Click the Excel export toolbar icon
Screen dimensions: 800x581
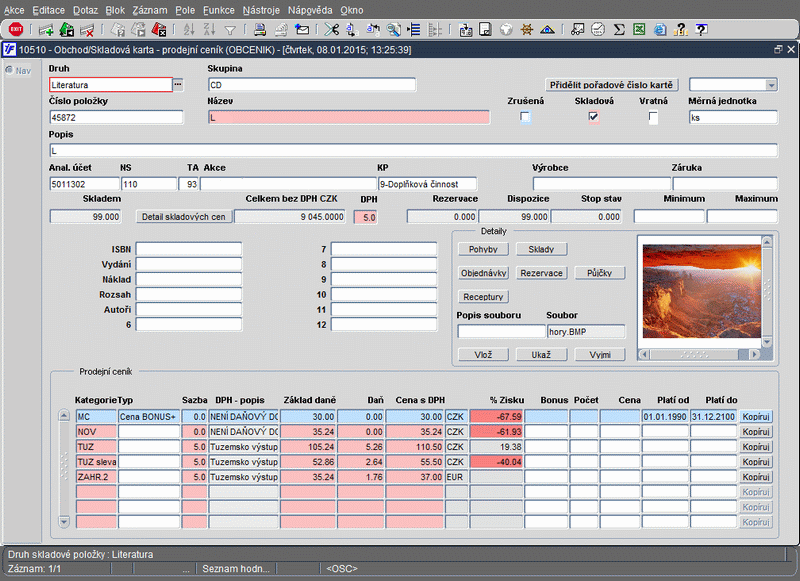640,30
